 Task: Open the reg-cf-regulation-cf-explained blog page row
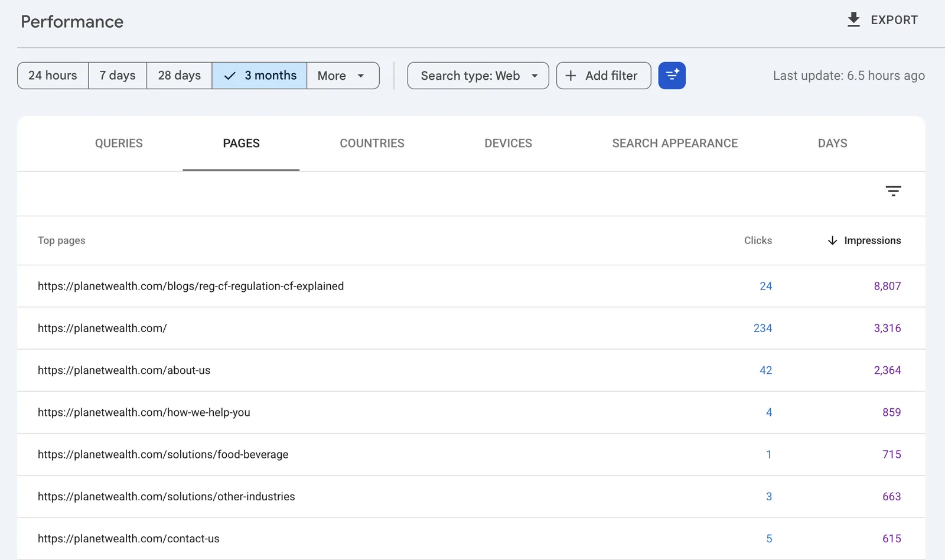pyautogui.click(x=471, y=286)
